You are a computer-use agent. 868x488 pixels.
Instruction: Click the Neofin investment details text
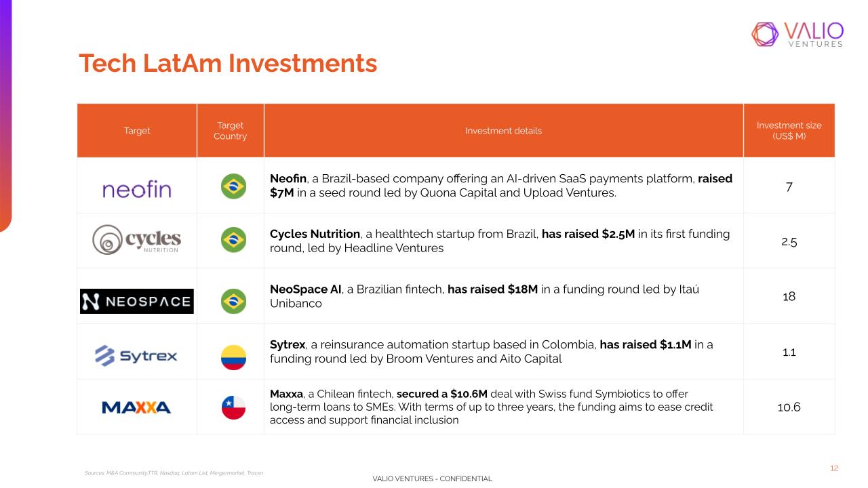(x=501, y=186)
